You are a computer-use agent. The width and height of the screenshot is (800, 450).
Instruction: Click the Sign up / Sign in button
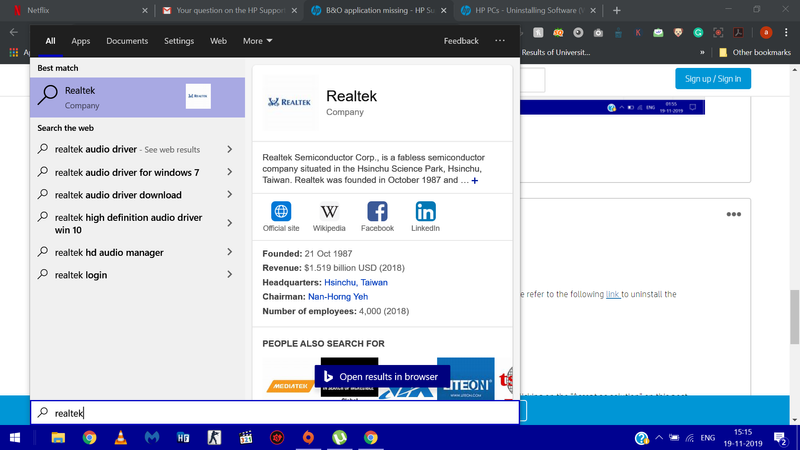click(714, 79)
